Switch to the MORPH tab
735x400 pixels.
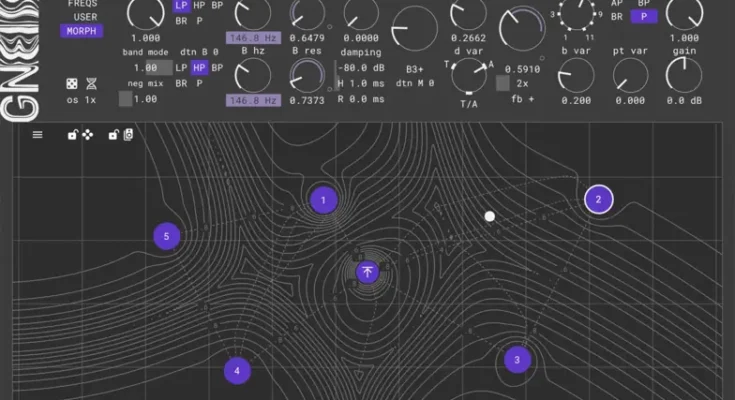click(x=81, y=31)
